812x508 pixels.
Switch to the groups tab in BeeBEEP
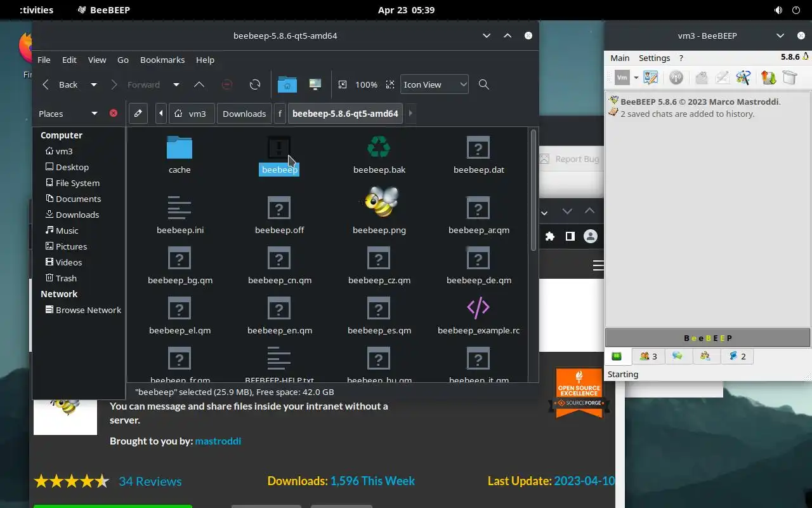(x=705, y=356)
